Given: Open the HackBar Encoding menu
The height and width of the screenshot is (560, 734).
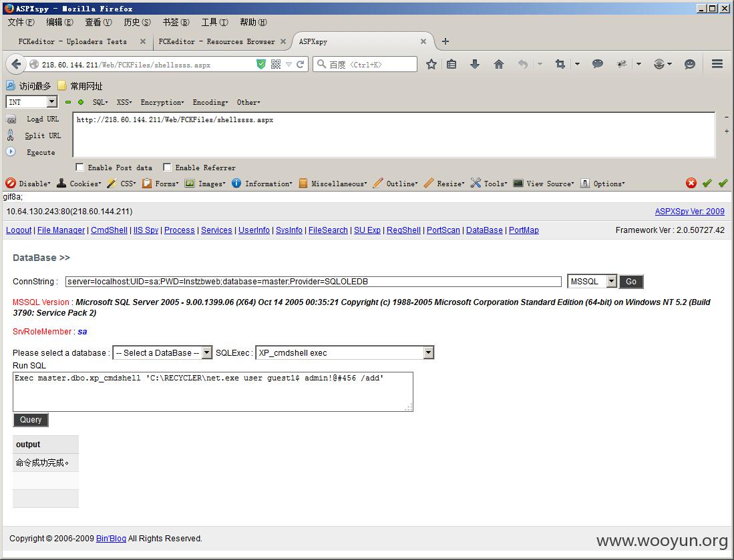Looking at the screenshot, I should click(210, 103).
